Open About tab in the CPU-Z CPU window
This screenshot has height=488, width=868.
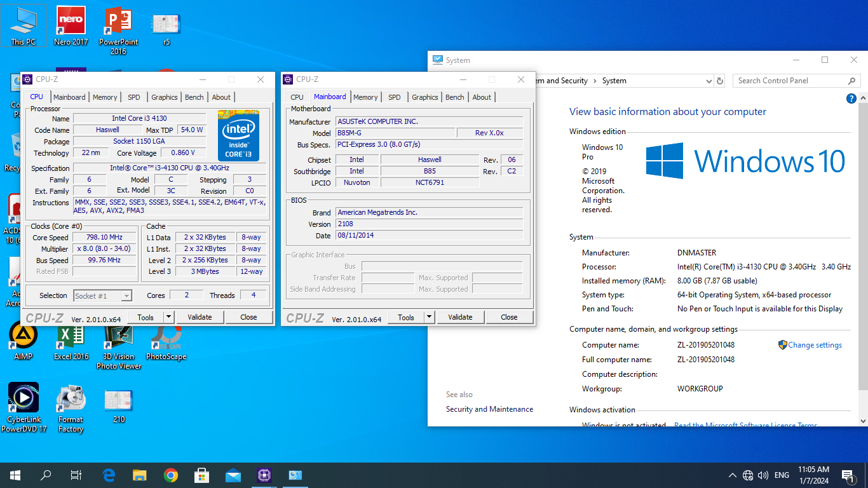tap(221, 97)
